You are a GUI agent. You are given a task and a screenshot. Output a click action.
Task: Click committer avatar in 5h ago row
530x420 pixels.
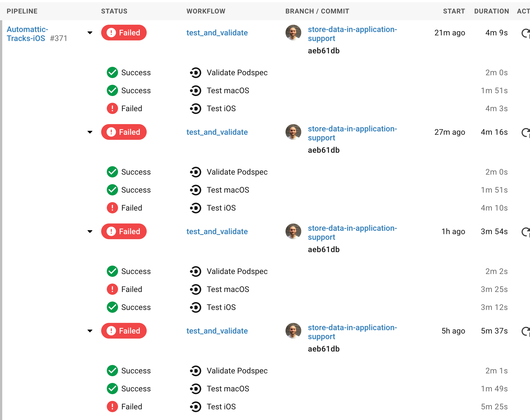pos(293,331)
